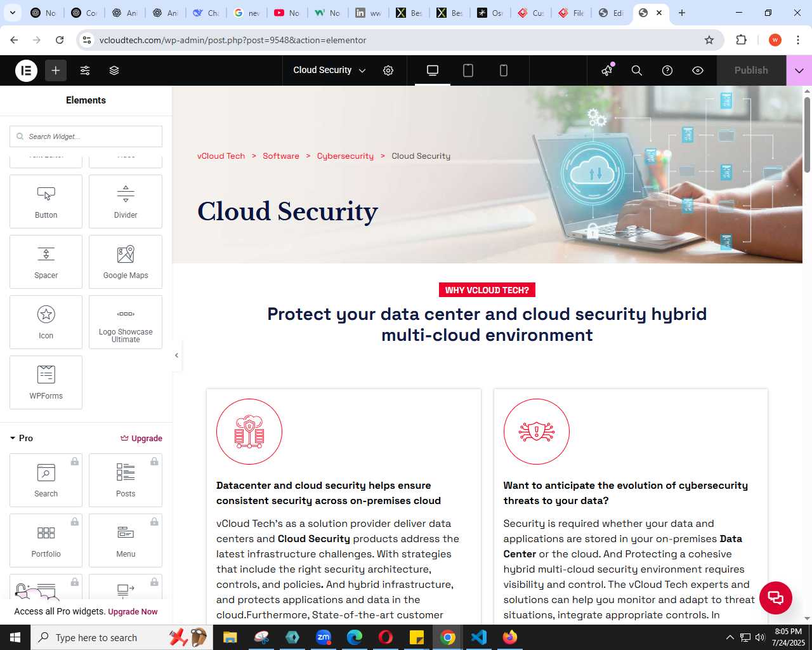Click the datacenter security circle icon
812x650 pixels.
tap(249, 432)
